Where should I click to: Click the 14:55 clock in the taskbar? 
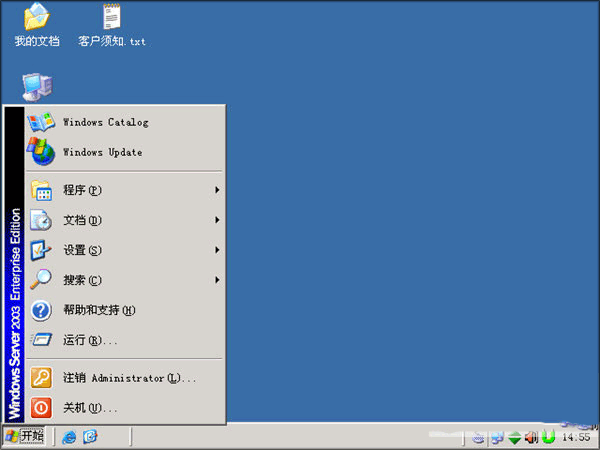point(576,437)
